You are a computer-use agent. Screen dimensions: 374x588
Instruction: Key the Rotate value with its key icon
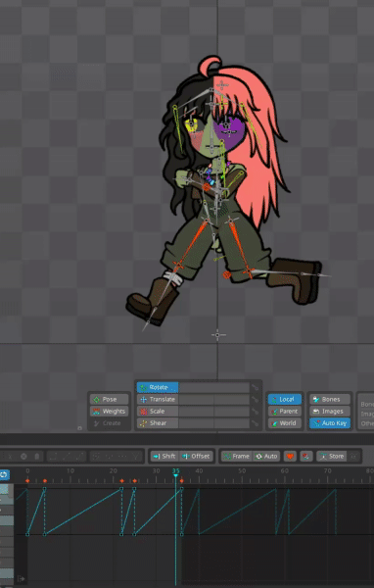click(x=256, y=387)
